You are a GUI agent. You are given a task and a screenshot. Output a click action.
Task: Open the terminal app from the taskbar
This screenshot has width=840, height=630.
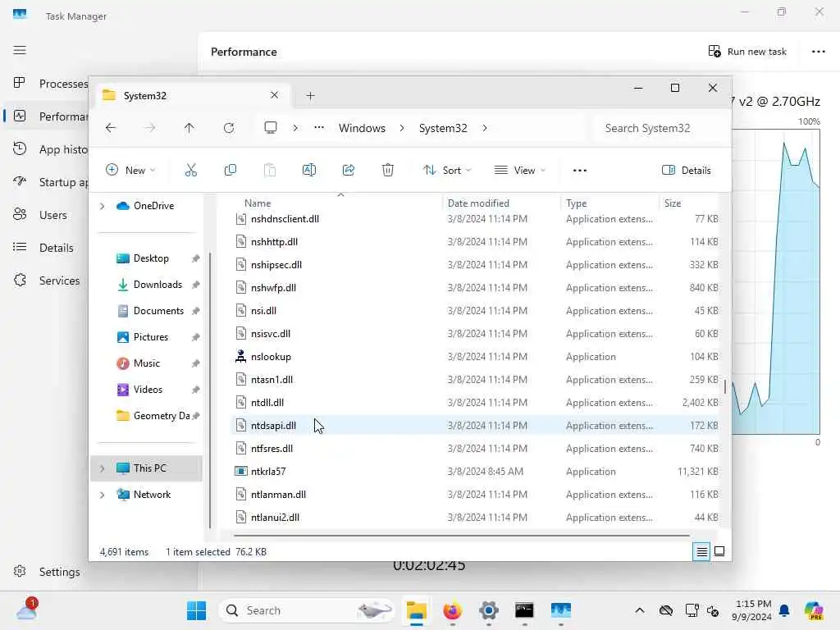pyautogui.click(x=524, y=610)
